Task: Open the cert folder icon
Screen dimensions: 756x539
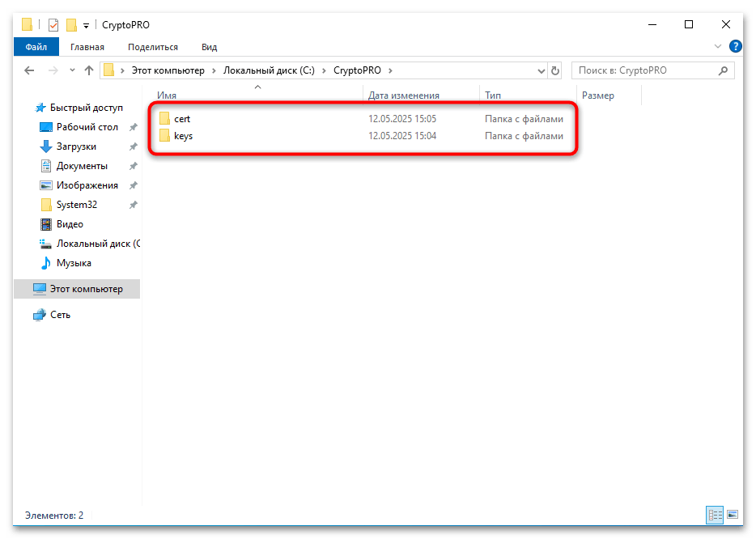Action: (165, 119)
